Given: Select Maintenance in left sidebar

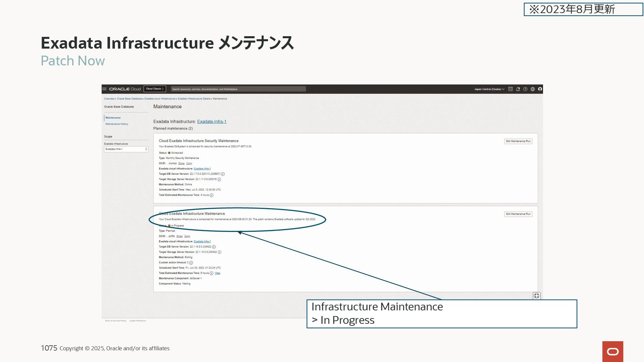Looking at the screenshot, I should pyautogui.click(x=113, y=118).
